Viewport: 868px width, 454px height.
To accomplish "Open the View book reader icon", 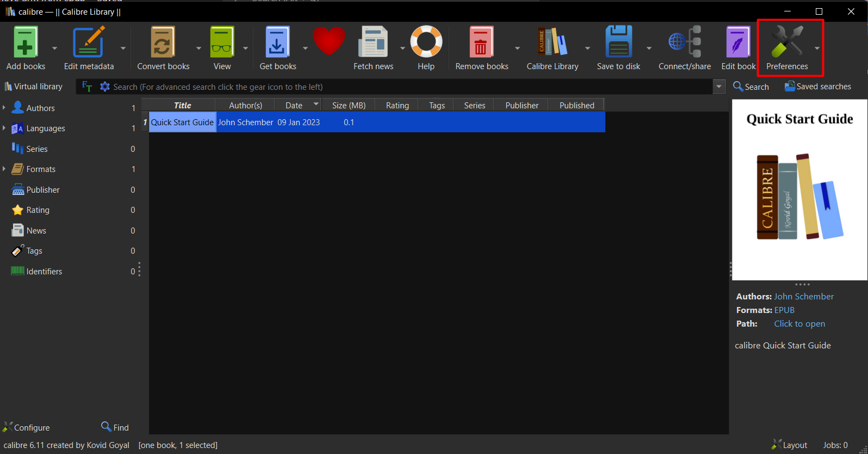I will click(x=222, y=42).
